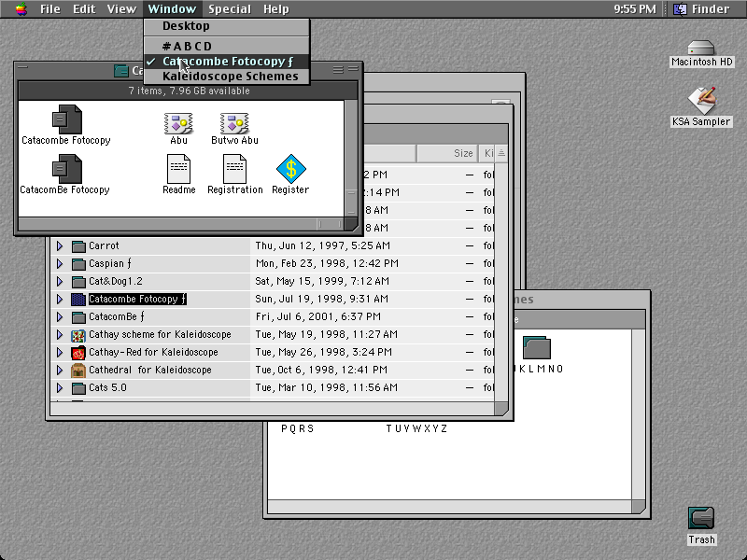
Task: Click the Catacombe window collapse box
Action: [353, 69]
